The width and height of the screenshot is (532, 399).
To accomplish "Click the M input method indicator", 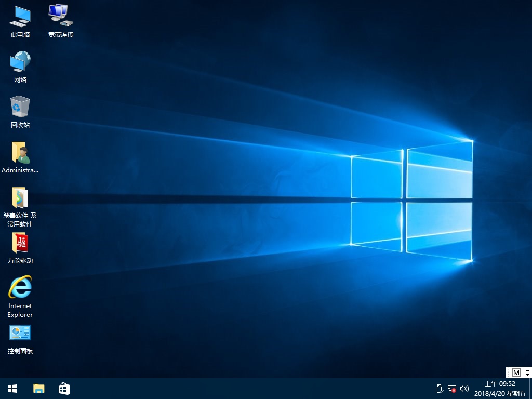I will tap(516, 373).
